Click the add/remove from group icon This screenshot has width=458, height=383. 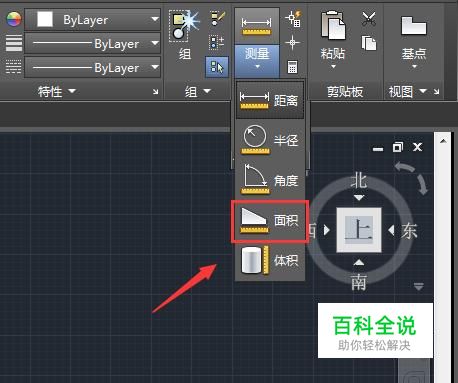coord(217,42)
